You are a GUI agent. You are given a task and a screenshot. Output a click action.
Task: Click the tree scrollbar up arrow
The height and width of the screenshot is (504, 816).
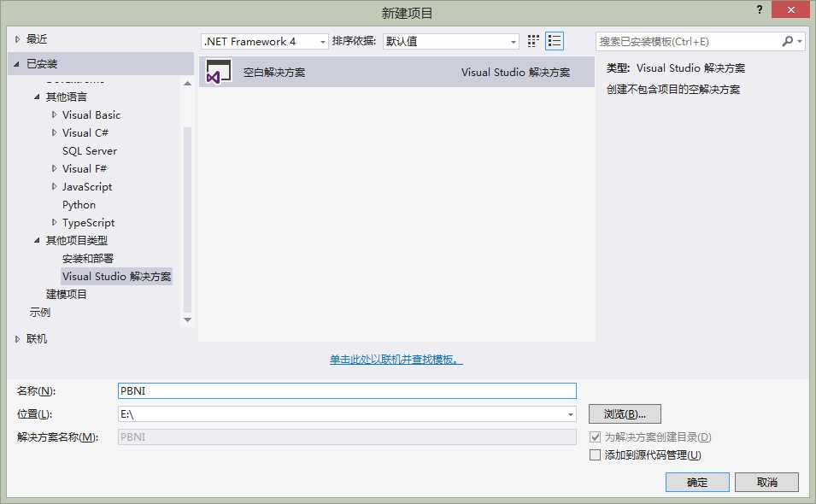[188, 83]
